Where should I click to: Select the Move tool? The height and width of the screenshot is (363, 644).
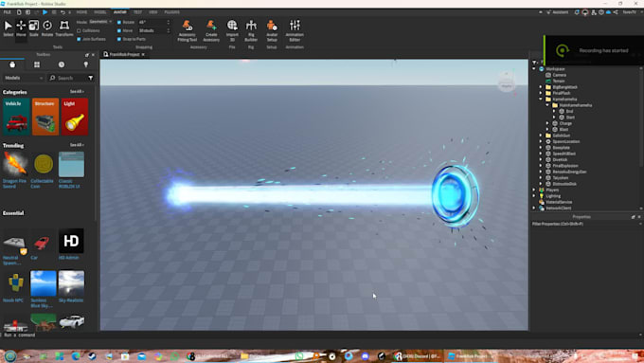21,28
